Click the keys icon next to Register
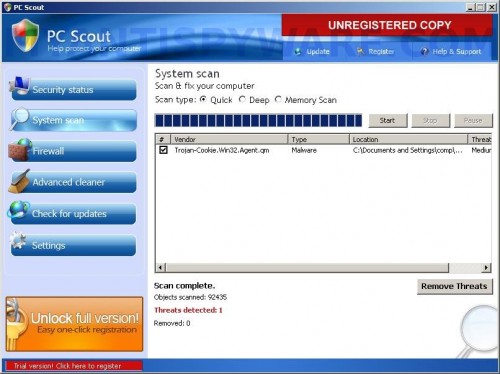 pos(360,51)
